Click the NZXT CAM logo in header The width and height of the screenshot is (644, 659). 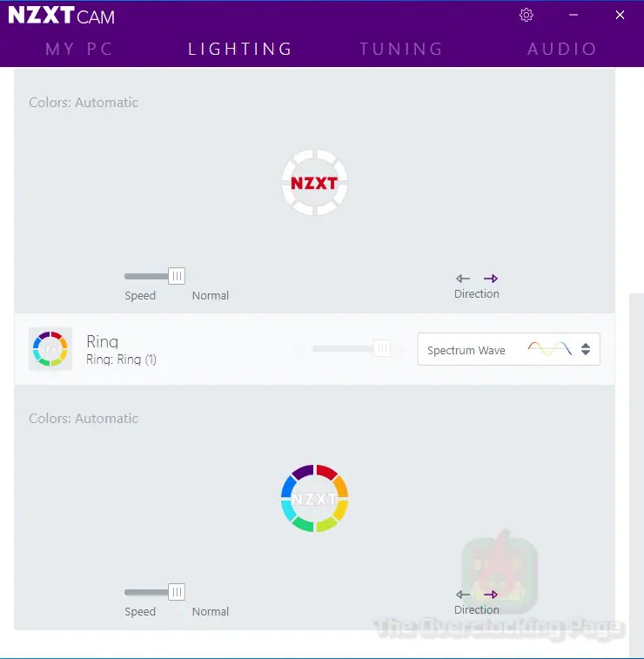(x=61, y=15)
